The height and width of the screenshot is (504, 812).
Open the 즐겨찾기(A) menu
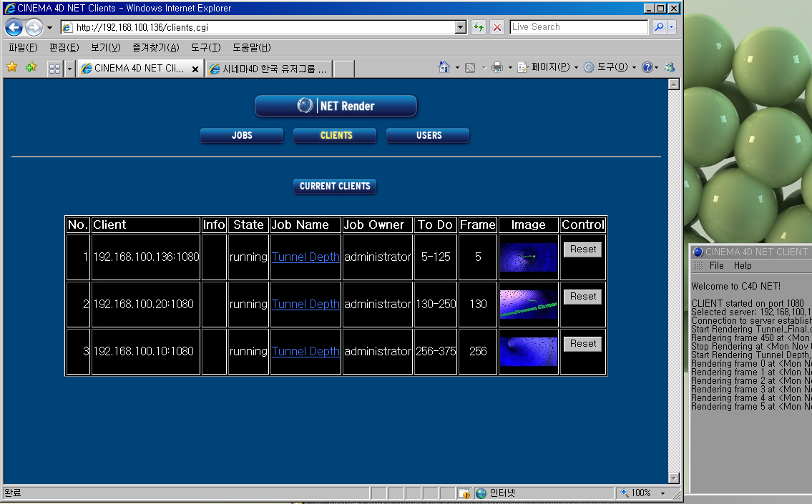coord(156,48)
